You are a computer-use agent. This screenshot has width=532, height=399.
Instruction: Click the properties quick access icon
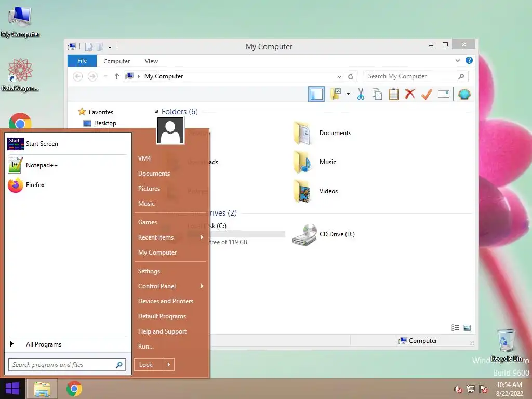(x=88, y=47)
